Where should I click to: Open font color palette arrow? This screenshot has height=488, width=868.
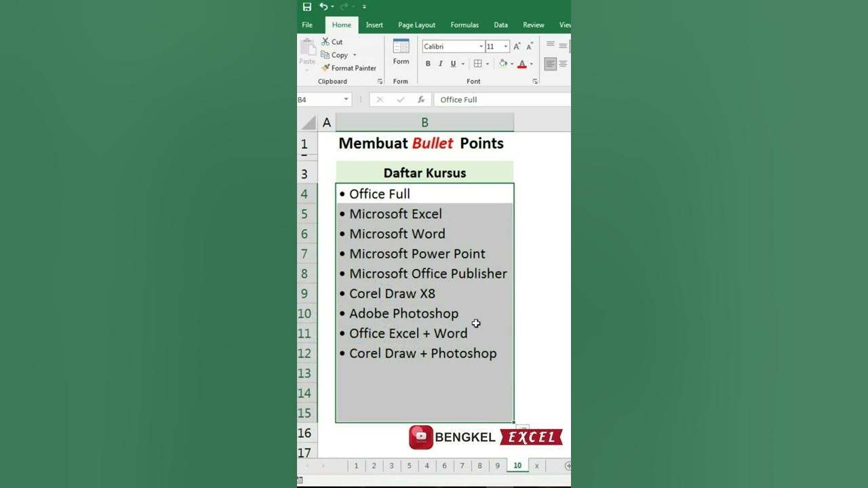[x=531, y=64]
